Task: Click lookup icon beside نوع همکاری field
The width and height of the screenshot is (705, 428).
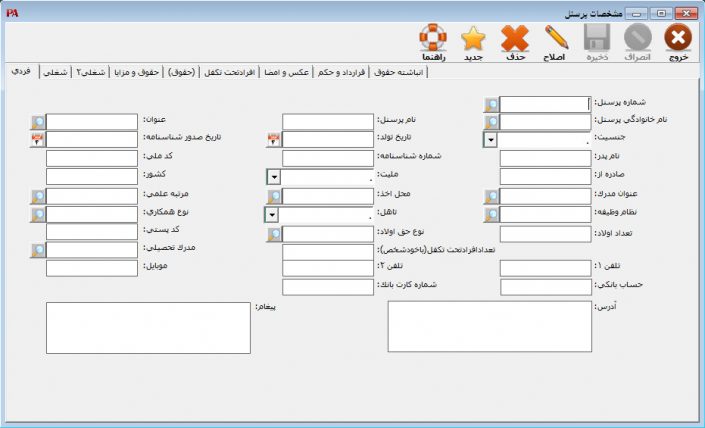Action: point(38,214)
